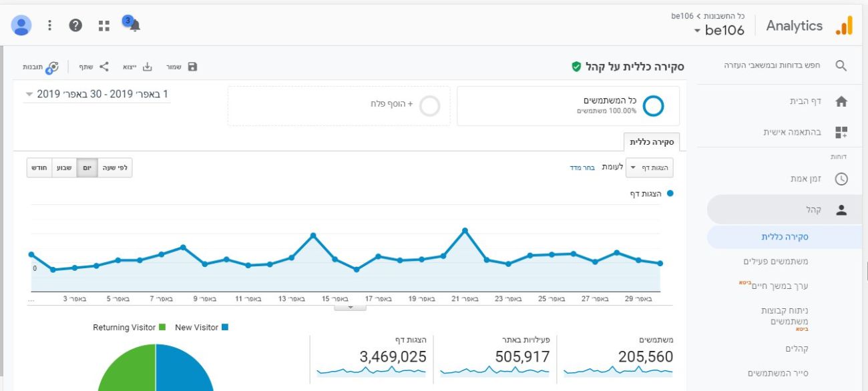This screenshot has height=391, width=868.
Task: Open the notifications bell icon
Action: [x=134, y=25]
